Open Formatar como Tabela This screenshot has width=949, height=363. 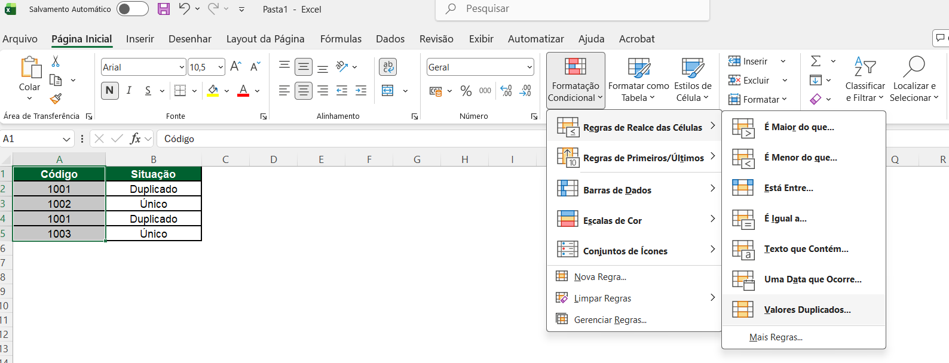[639, 80]
